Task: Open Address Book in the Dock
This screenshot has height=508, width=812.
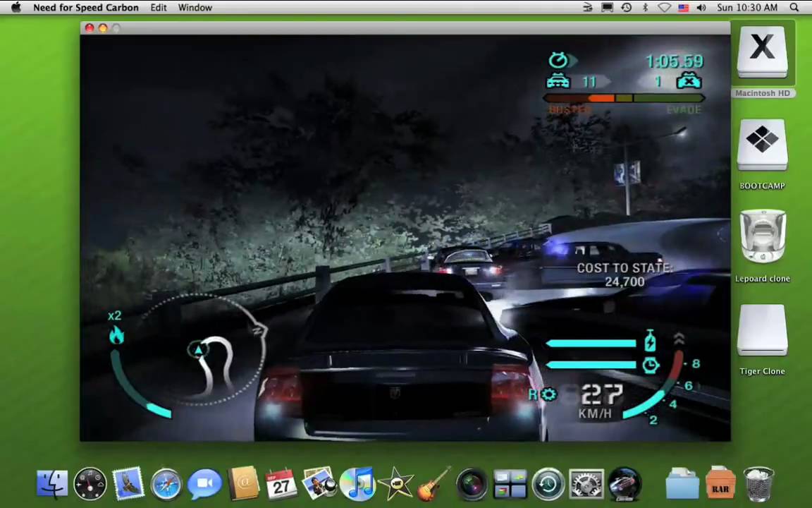Action: pyautogui.click(x=243, y=483)
